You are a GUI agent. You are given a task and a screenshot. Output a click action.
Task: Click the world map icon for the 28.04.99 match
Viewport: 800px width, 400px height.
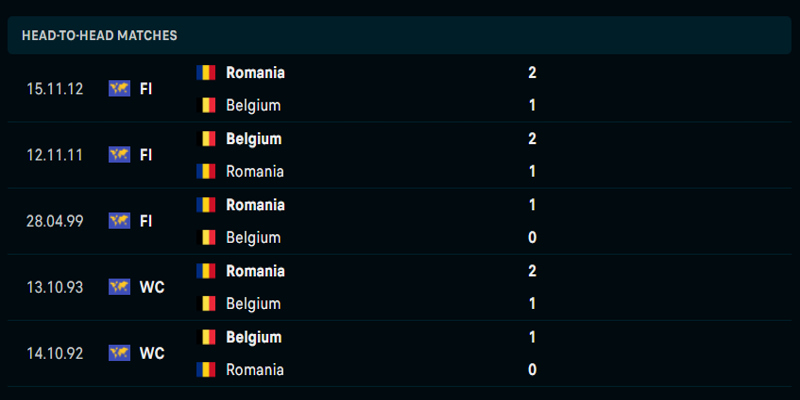point(119,221)
